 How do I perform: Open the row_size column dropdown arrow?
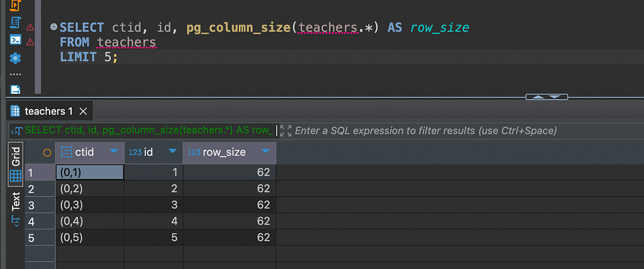[266, 152]
